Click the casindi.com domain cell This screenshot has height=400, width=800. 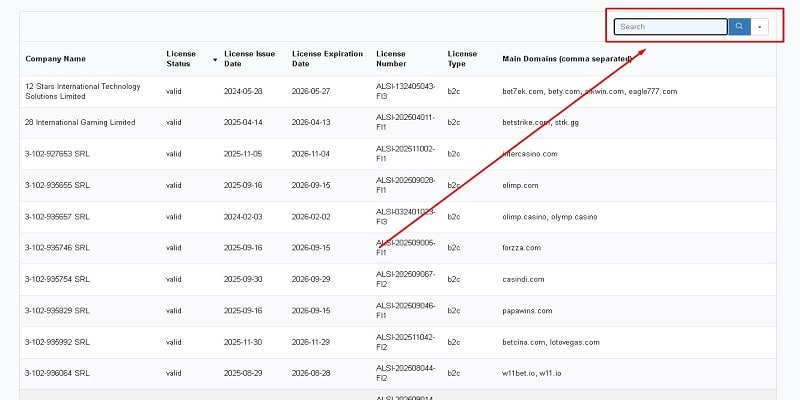click(x=523, y=279)
